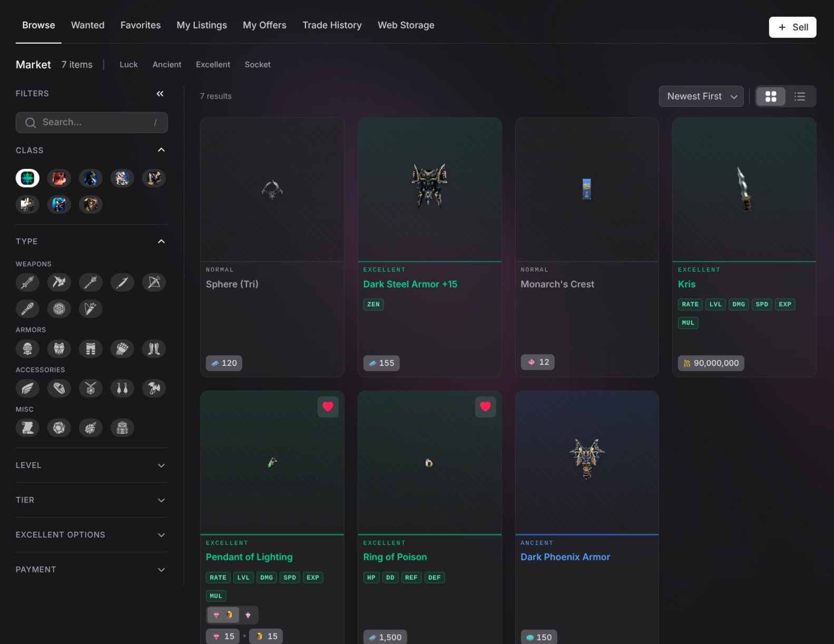834x644 pixels.
Task: Filter by orb misc type
Action: (x=91, y=428)
